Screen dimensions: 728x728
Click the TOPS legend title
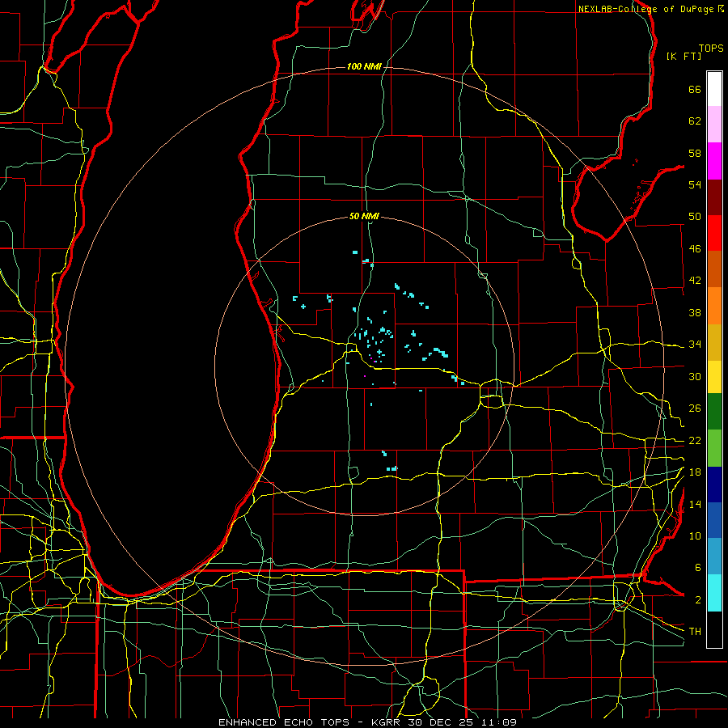pyautogui.click(x=711, y=49)
